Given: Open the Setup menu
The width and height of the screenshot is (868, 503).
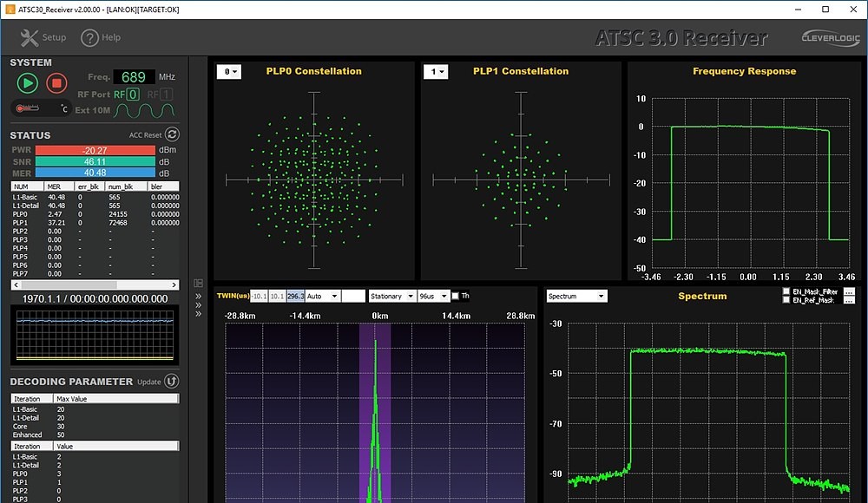Looking at the screenshot, I should coord(43,37).
